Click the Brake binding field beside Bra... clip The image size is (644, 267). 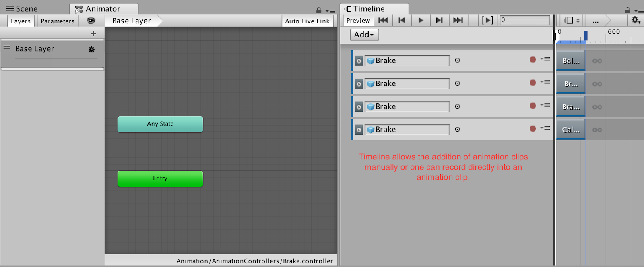click(x=407, y=106)
